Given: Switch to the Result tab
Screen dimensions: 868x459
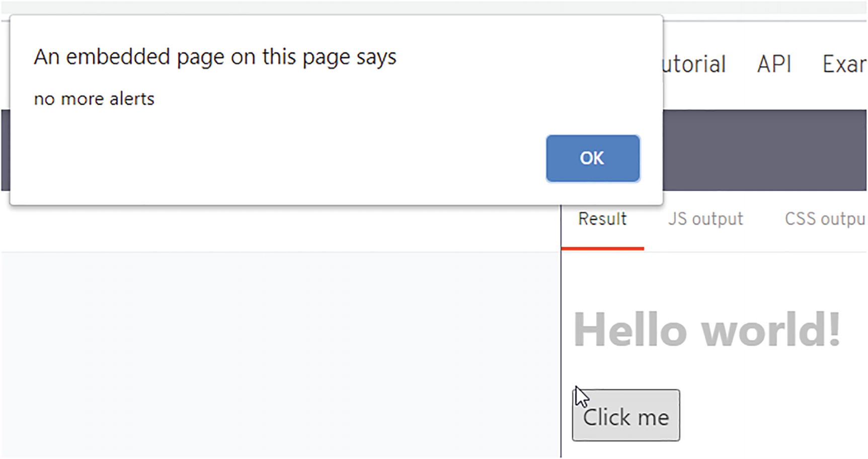Looking at the screenshot, I should click(602, 219).
